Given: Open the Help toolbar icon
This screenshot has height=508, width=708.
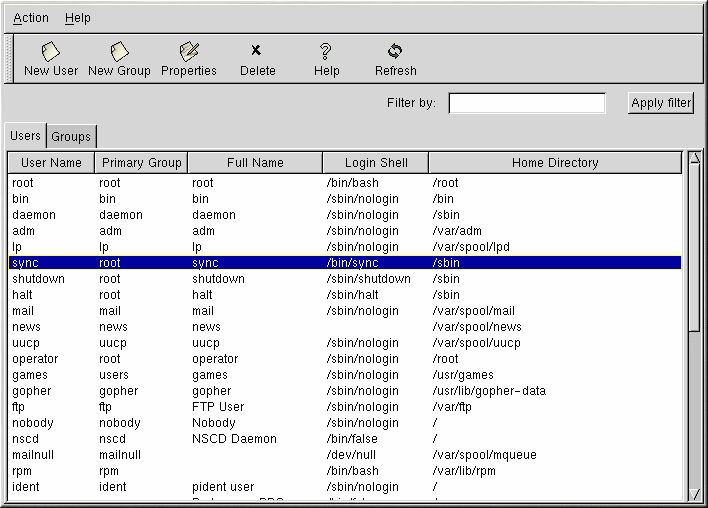Looking at the screenshot, I should tap(326, 59).
